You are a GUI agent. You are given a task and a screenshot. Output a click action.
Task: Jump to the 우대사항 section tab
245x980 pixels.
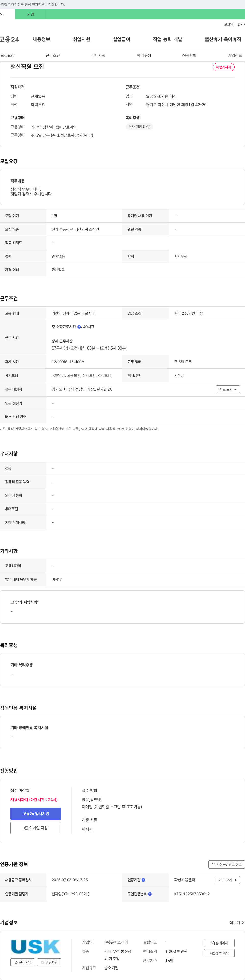(98, 56)
